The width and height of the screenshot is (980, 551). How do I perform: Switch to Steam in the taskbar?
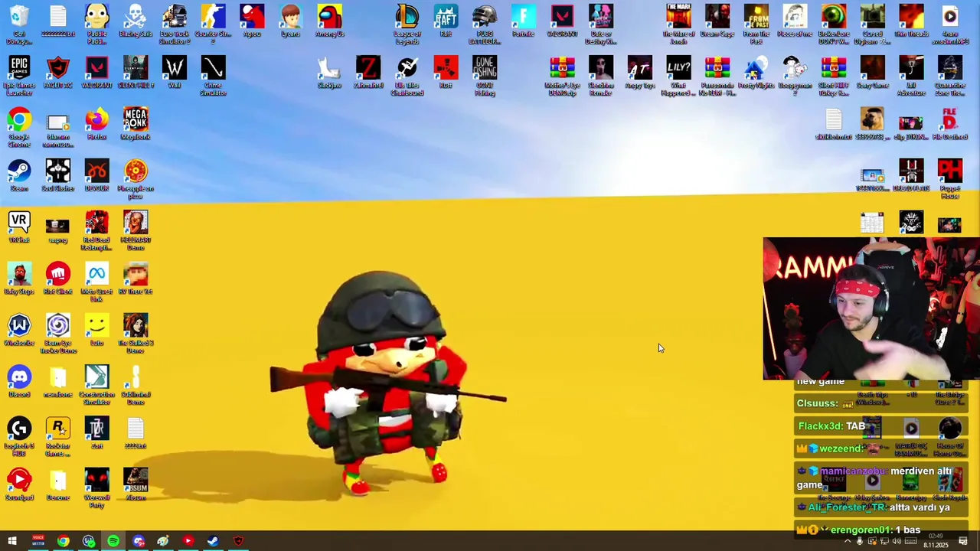pos(213,541)
